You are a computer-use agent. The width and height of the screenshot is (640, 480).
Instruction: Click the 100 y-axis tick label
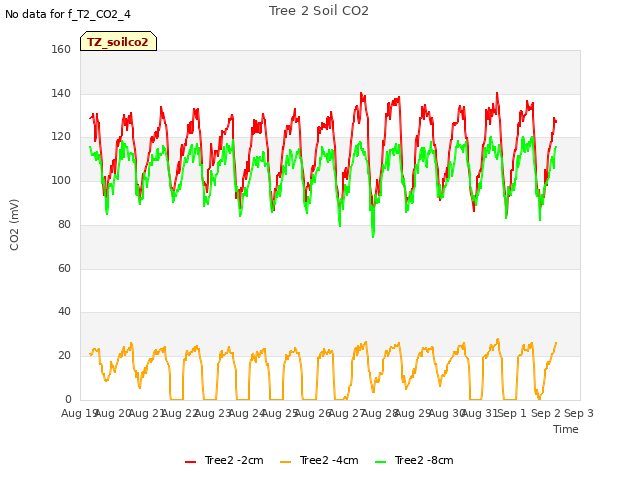point(61,180)
